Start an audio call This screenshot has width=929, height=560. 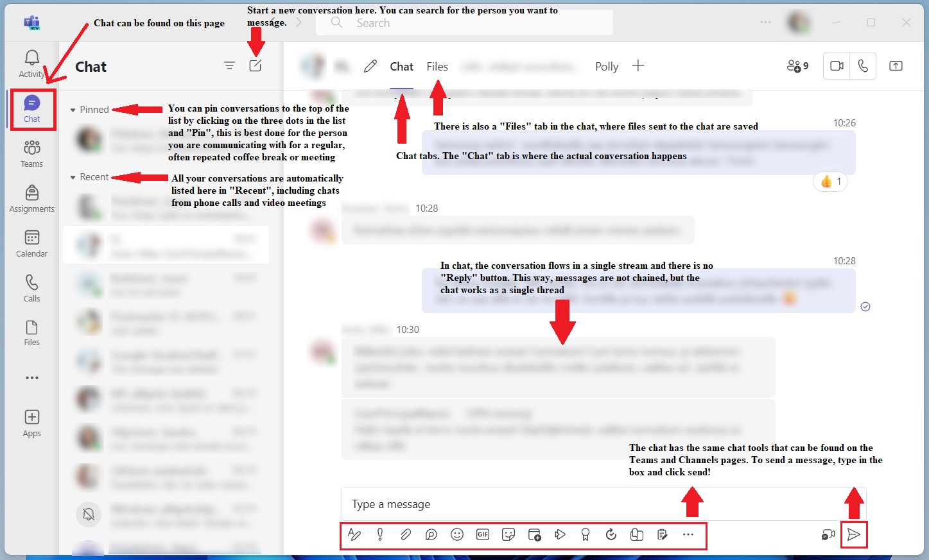point(863,66)
